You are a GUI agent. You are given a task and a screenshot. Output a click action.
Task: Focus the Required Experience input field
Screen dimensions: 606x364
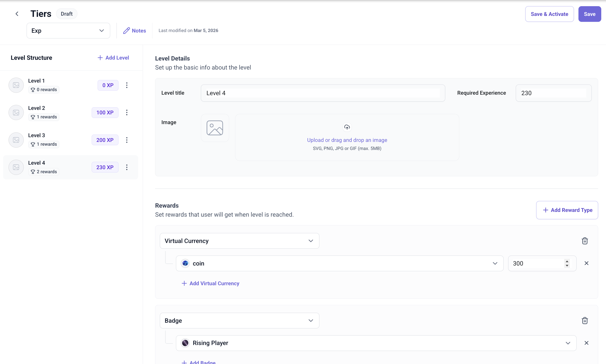[554, 93]
